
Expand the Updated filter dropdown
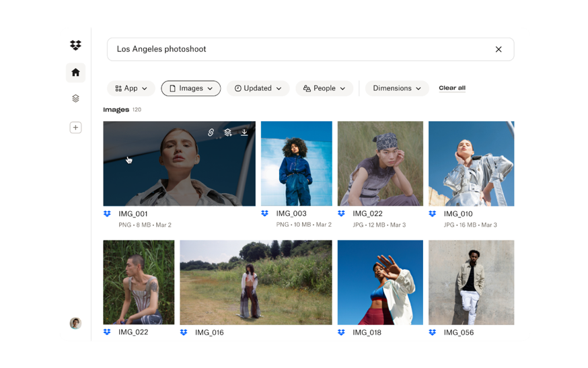(x=258, y=88)
